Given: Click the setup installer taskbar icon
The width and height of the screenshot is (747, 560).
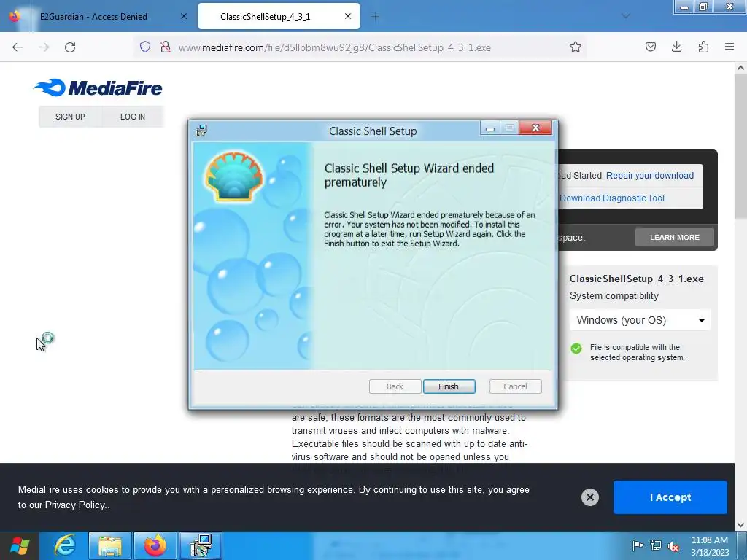Looking at the screenshot, I should pyautogui.click(x=201, y=545).
